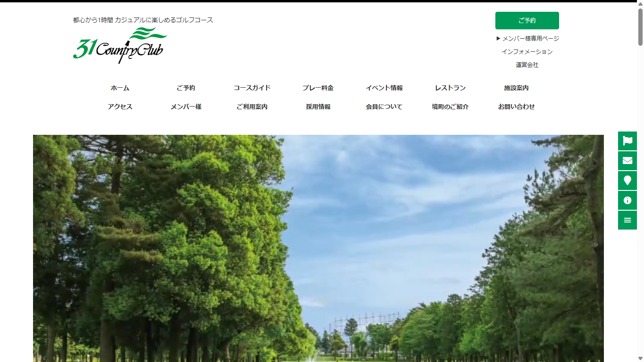Click the page vertical scrollbar thumb
This screenshot has height=362, width=644.
pyautogui.click(x=640, y=27)
